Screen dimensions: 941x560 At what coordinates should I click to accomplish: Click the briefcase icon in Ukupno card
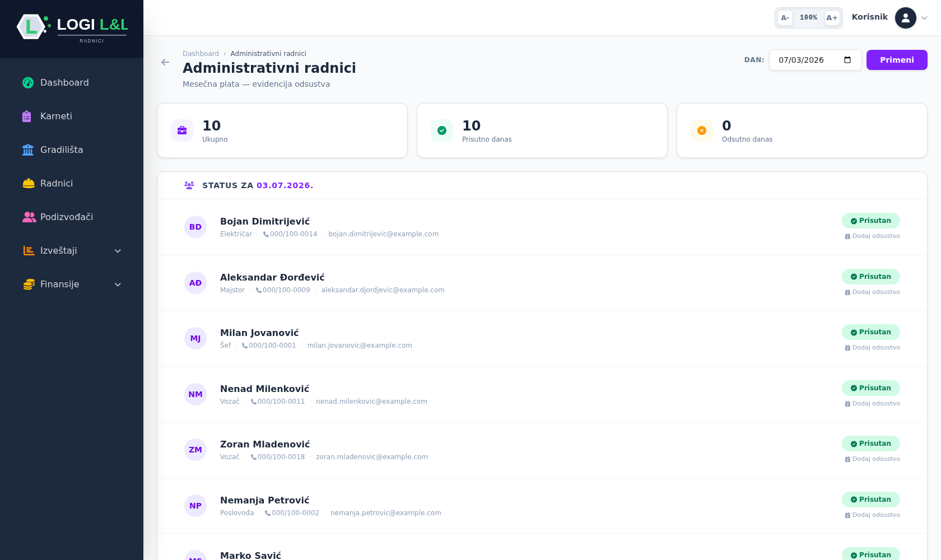coord(182,130)
